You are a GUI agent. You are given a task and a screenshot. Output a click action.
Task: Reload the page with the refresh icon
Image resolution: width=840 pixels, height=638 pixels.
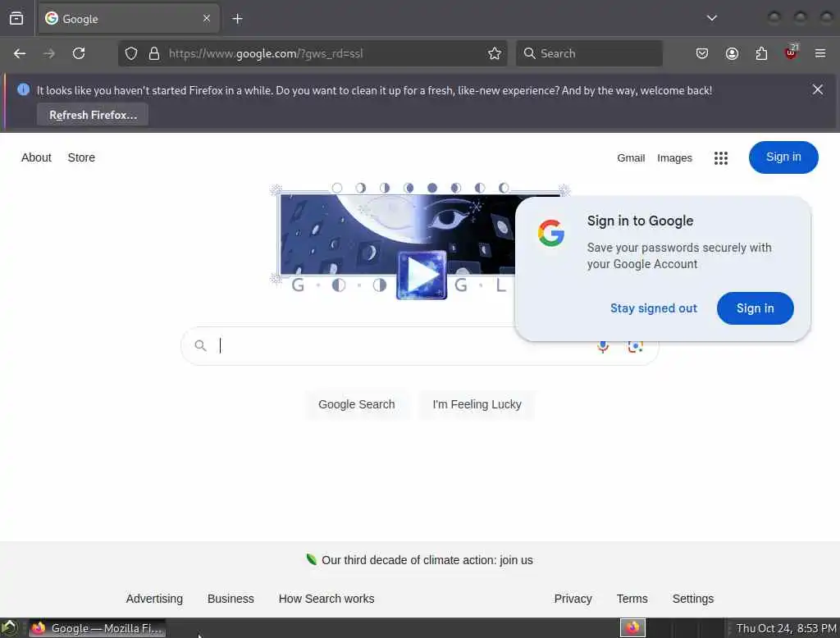pos(79,53)
